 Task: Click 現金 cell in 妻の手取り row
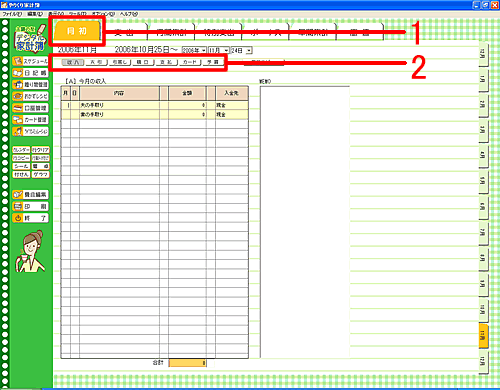232,114
